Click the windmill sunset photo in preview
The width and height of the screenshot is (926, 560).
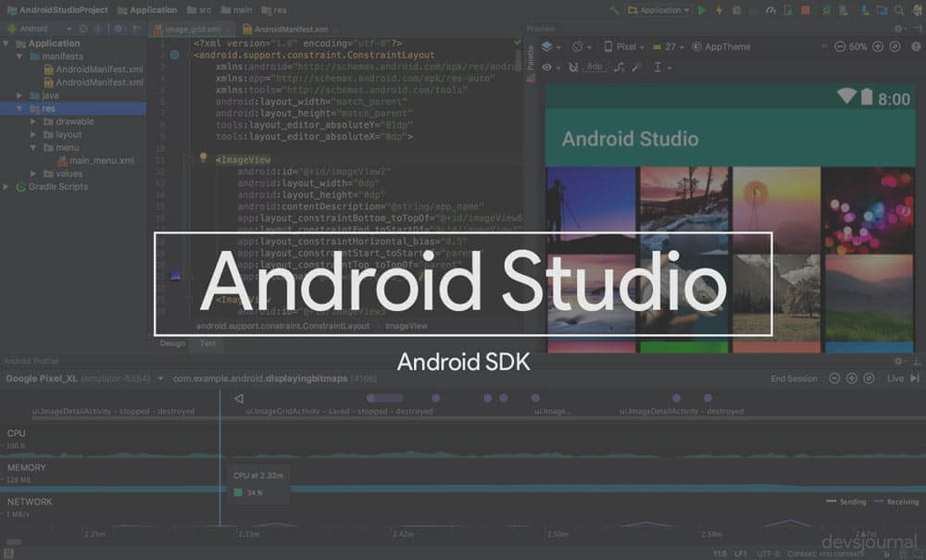point(776,210)
